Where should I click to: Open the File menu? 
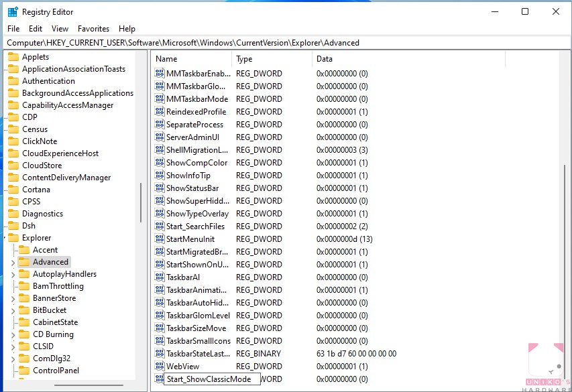(x=13, y=29)
